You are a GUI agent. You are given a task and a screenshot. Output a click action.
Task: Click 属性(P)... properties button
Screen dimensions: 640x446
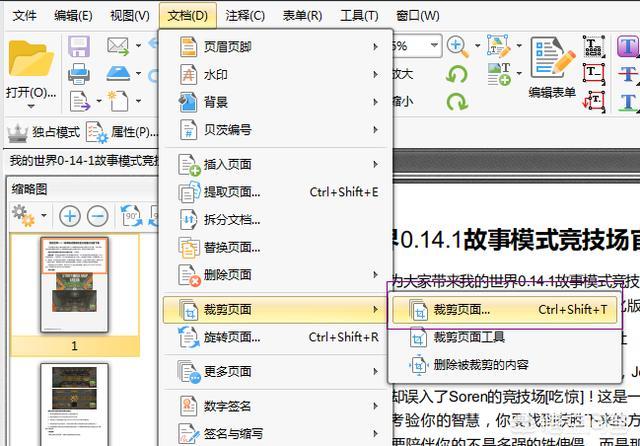tap(122, 132)
